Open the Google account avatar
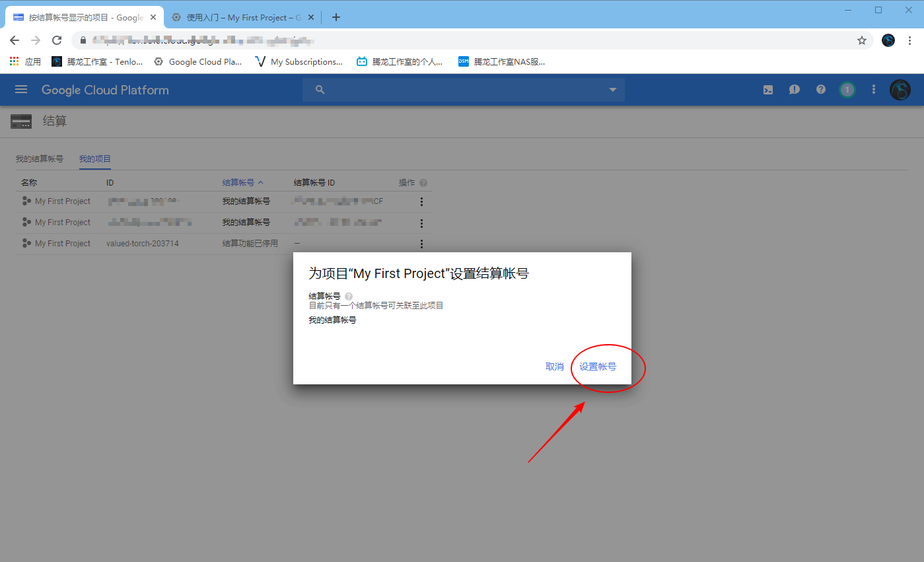This screenshot has height=562, width=924. 900,90
